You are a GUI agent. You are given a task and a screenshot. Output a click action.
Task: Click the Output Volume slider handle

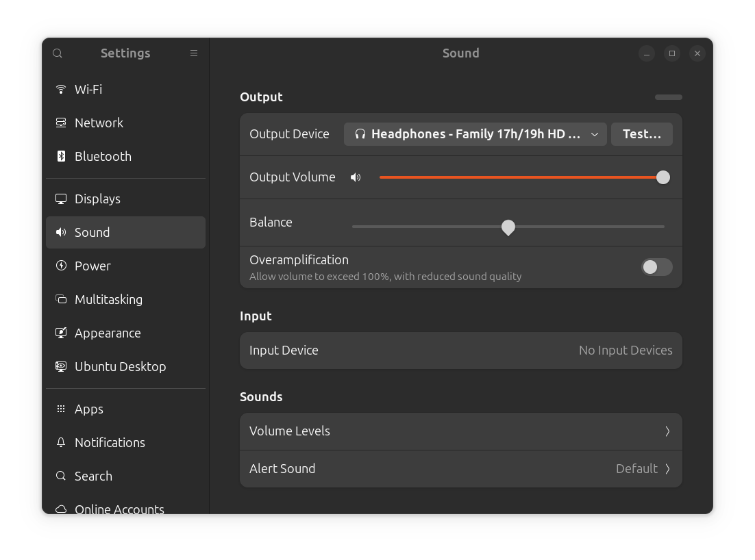[x=663, y=177]
